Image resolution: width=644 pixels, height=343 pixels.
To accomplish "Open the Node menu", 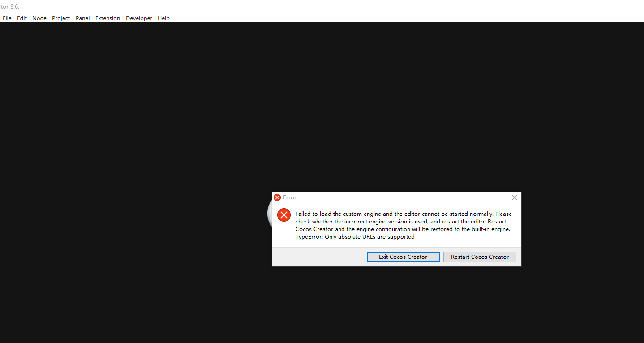I will 39,18.
